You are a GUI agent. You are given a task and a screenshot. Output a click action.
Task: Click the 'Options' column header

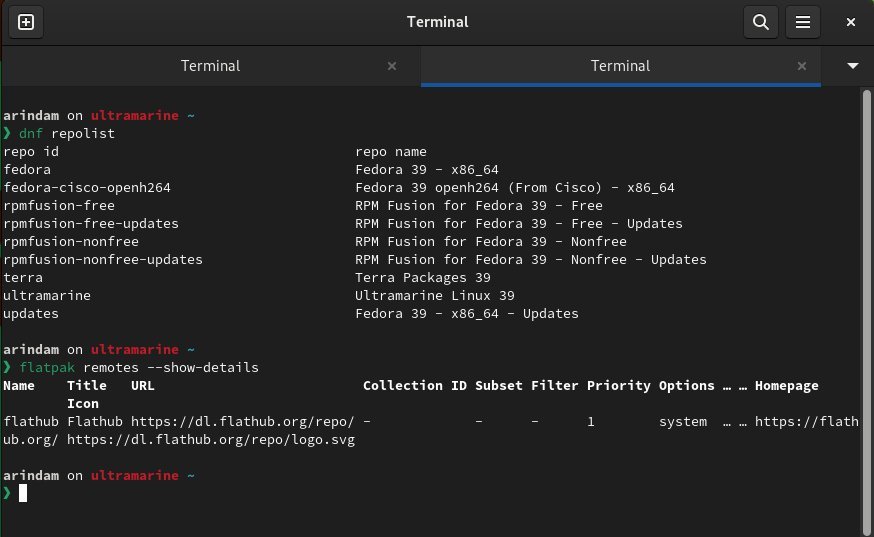[x=687, y=385]
